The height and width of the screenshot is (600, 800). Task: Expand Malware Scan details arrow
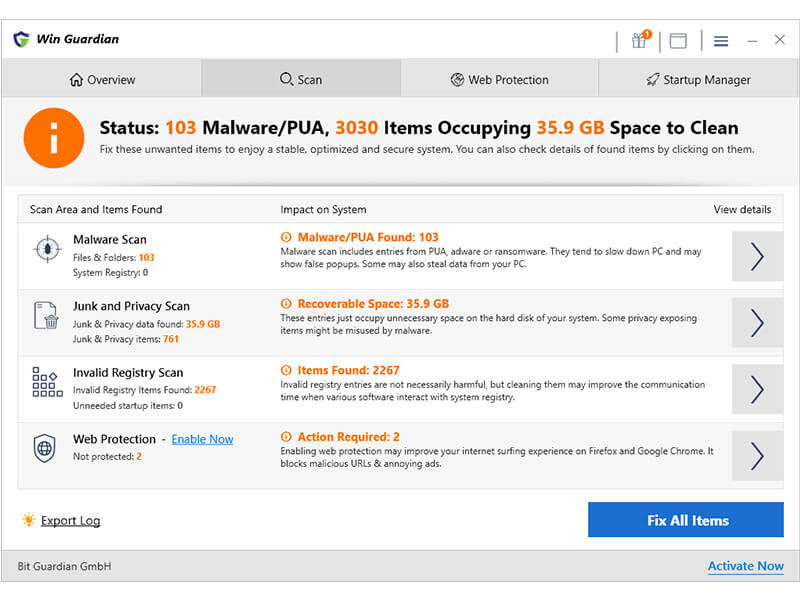(757, 257)
